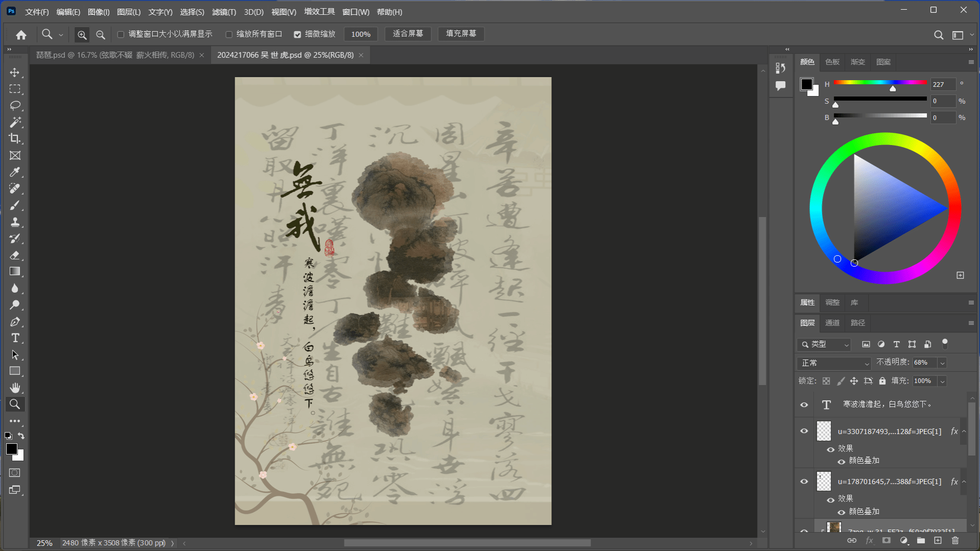Click the zoom out magnifier in options bar
The height and width of the screenshot is (551, 980).
pos(101,35)
